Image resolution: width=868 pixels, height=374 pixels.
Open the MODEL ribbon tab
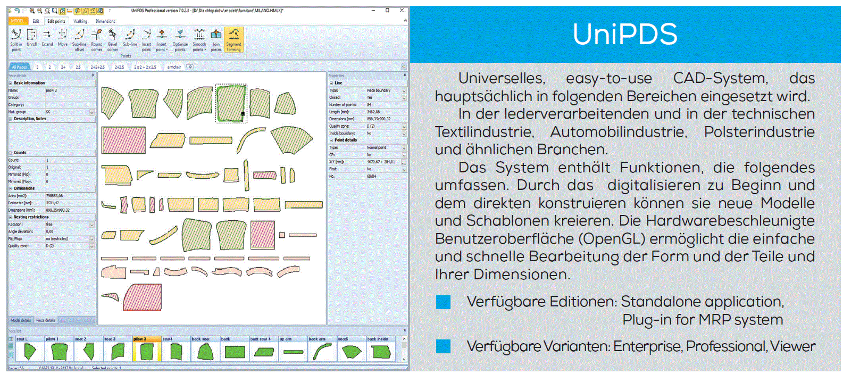pos(18,21)
